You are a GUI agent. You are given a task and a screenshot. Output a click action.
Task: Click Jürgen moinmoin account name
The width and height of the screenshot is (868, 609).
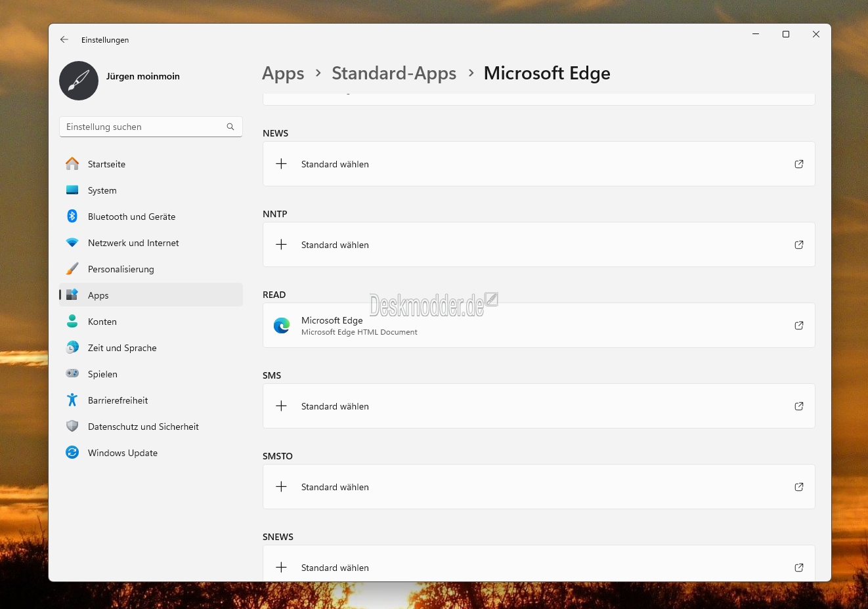[143, 76]
